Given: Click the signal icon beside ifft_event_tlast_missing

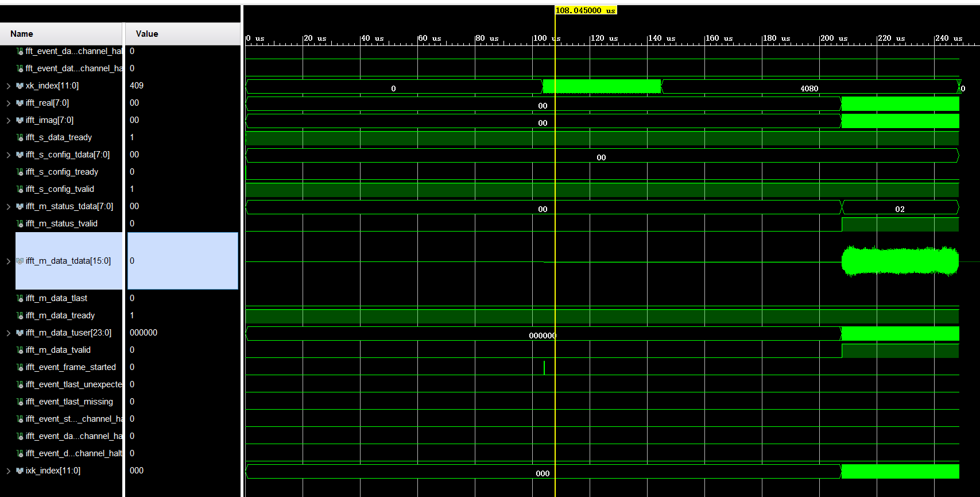Looking at the screenshot, I should 20,402.
